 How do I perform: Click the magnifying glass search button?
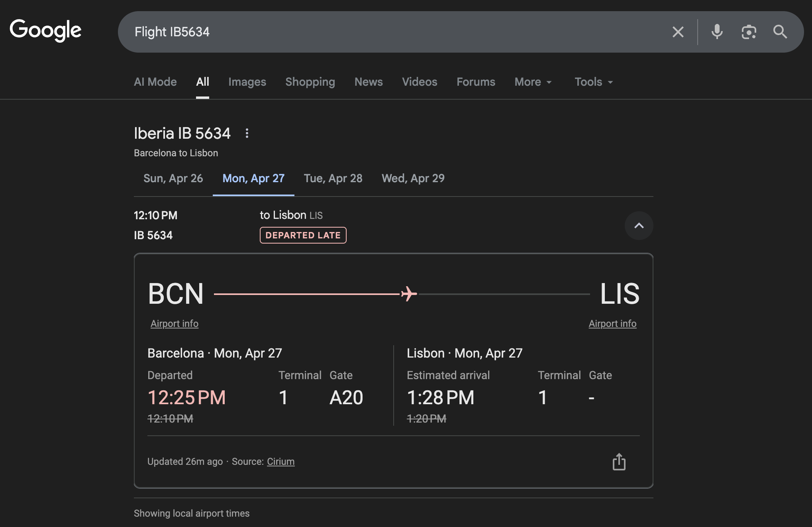point(780,32)
